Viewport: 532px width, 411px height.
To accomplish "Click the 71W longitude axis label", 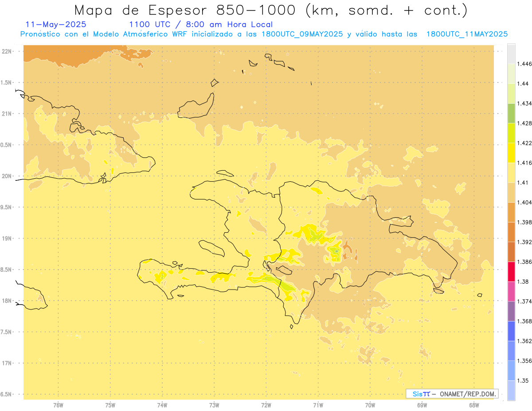I will coord(318,405).
